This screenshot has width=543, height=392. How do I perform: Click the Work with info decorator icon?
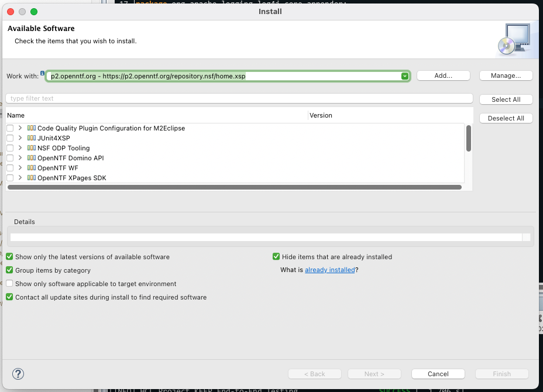(42, 73)
